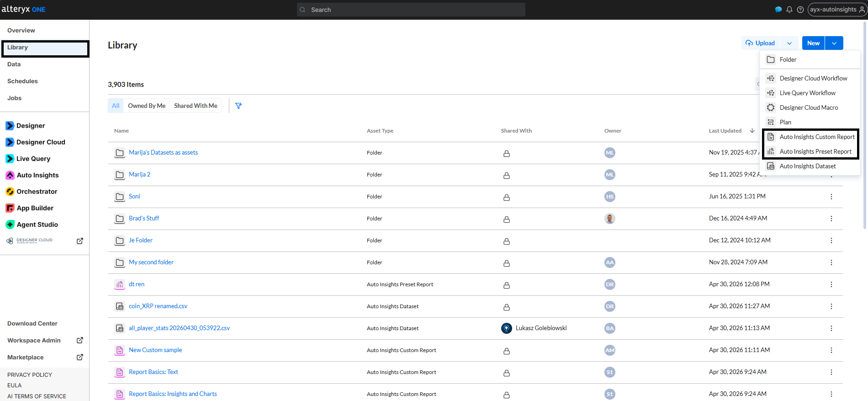Click owner avatar DR in dt ren row
Image resolution: width=868 pixels, height=401 pixels.
pyautogui.click(x=610, y=284)
